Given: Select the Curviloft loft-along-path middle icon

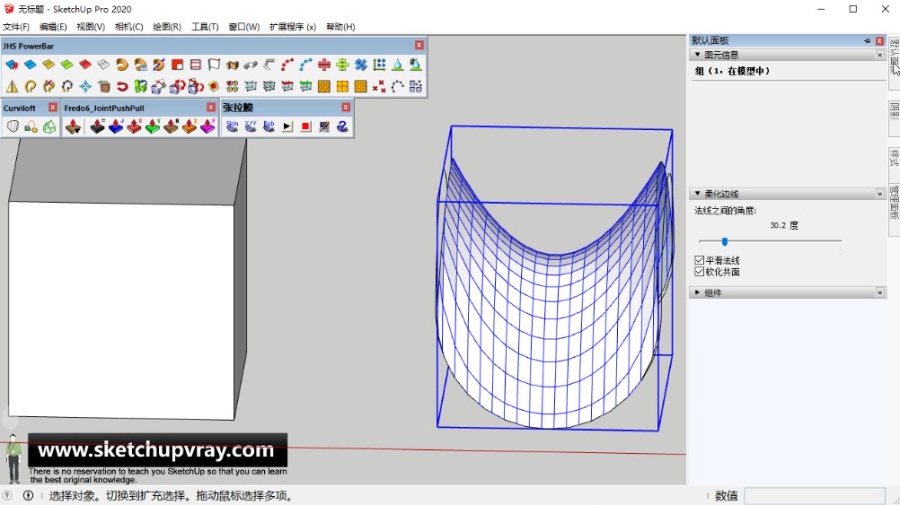Looking at the screenshot, I should 31,127.
